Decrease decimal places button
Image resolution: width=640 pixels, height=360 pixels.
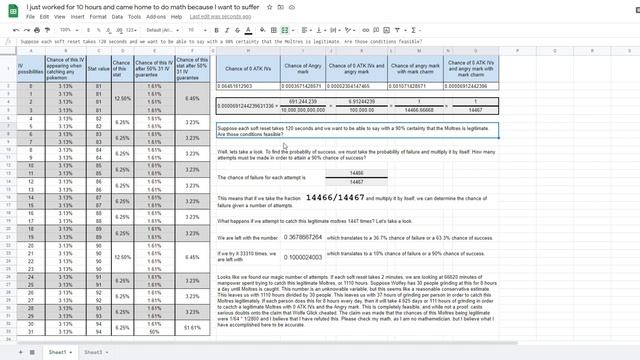click(x=109, y=30)
